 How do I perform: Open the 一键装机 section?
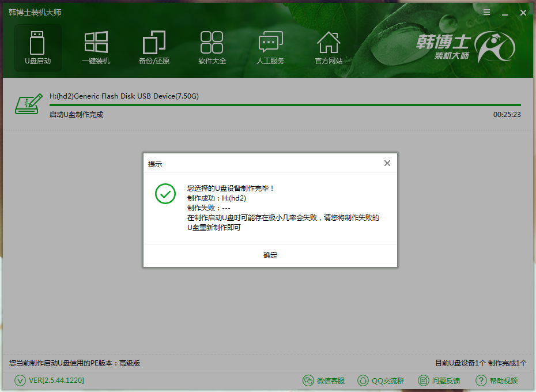click(x=96, y=48)
